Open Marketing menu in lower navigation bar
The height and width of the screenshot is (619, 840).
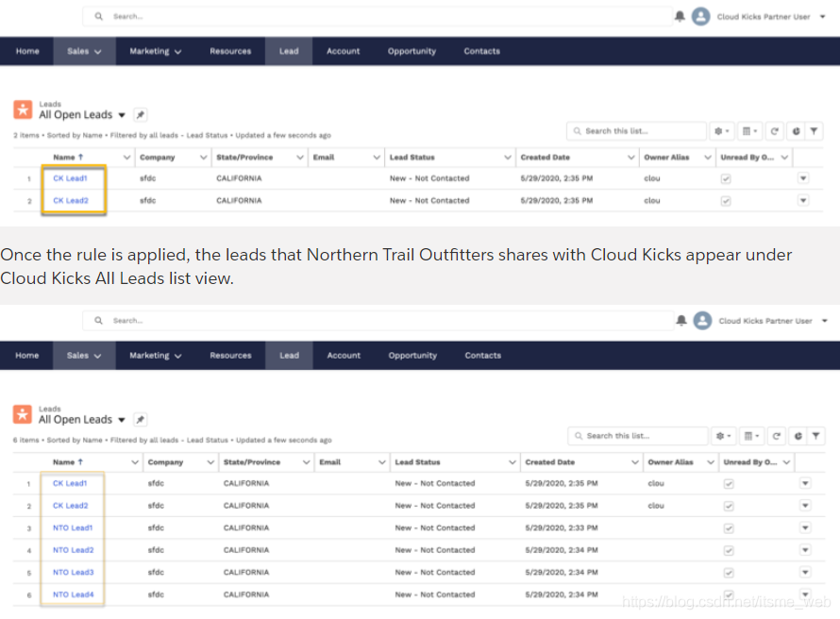(156, 356)
